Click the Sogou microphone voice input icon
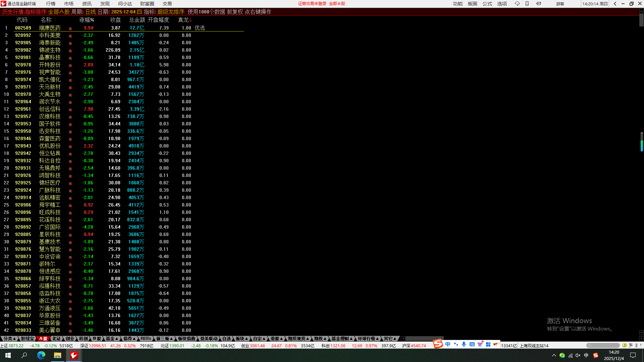644x362 pixels. 464,344
